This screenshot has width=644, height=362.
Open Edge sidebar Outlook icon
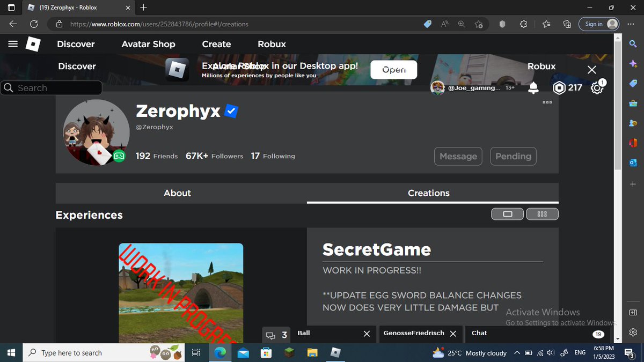[x=633, y=162]
